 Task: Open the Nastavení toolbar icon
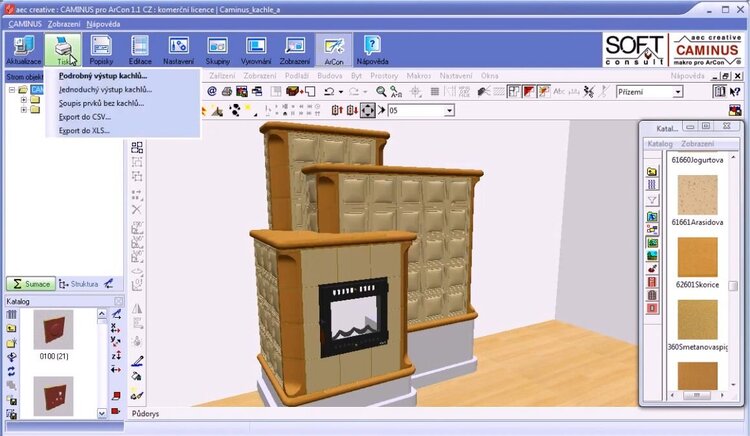[x=178, y=50]
